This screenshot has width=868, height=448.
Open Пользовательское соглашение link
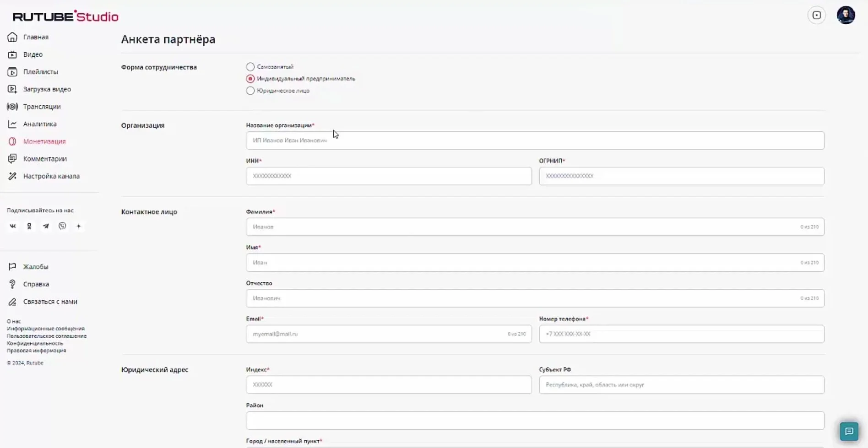47,336
